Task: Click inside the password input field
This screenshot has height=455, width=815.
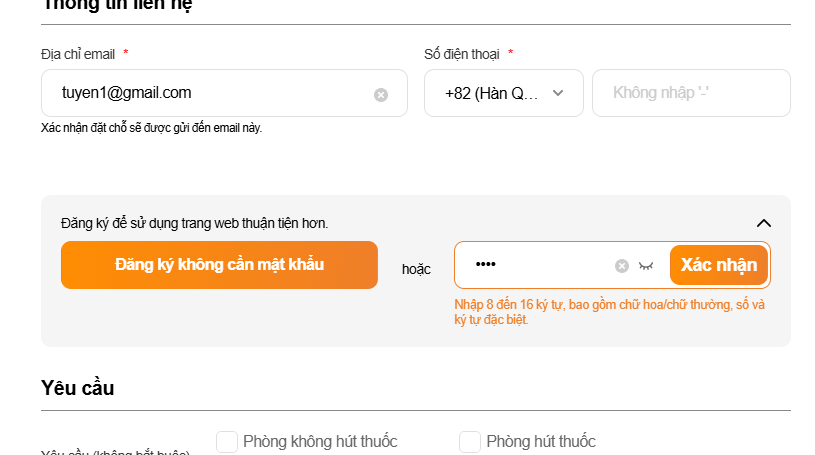Action: tap(540, 265)
